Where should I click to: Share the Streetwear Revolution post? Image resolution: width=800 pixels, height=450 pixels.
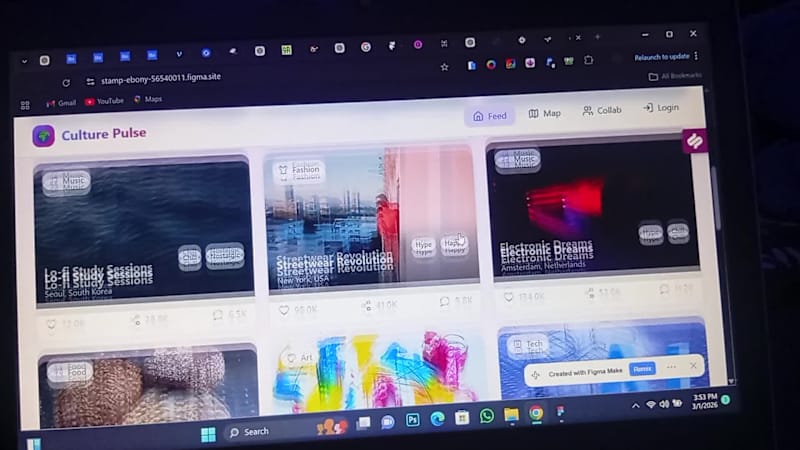pyautogui.click(x=366, y=306)
